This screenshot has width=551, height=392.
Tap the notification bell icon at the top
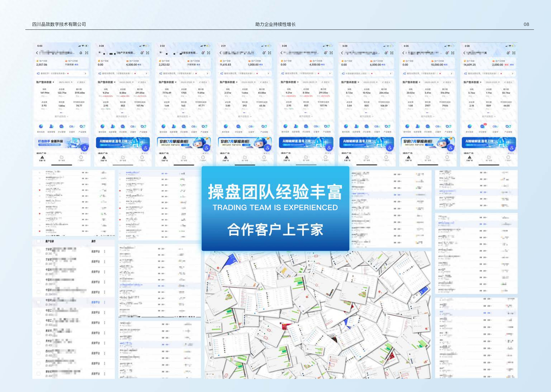(81, 53)
